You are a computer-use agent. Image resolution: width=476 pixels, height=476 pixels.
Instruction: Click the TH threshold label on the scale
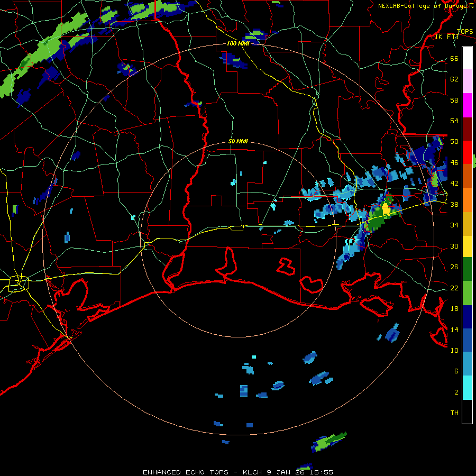[454, 413]
